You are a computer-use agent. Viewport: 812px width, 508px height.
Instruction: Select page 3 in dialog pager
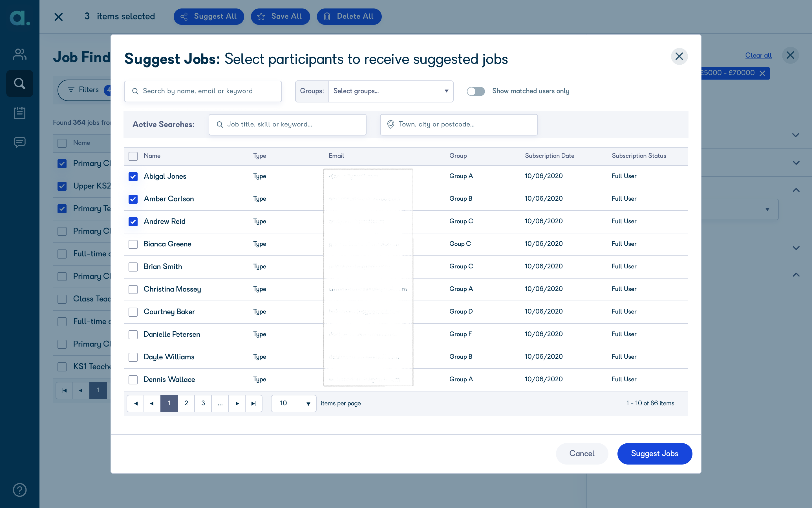[203, 403]
